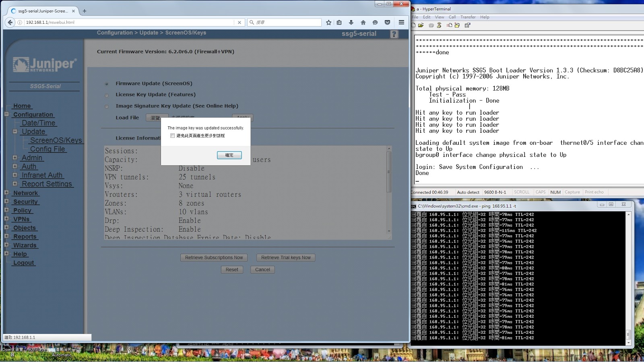Viewport: 644px width, 362px height.
Task: Click the Cancel button
Action: coord(262,270)
